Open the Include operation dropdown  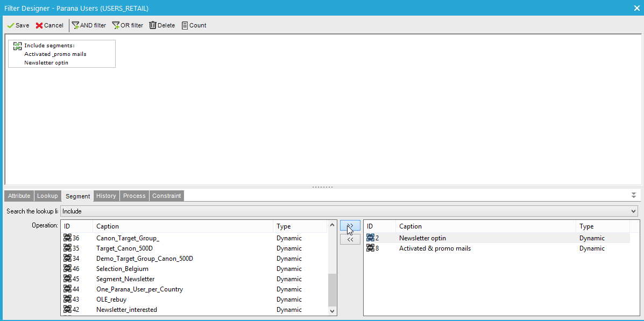[x=633, y=211]
